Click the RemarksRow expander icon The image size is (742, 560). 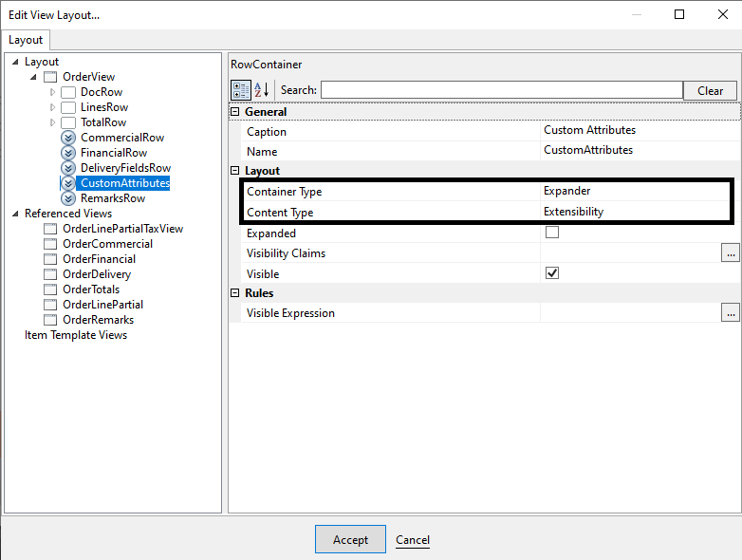pos(68,197)
